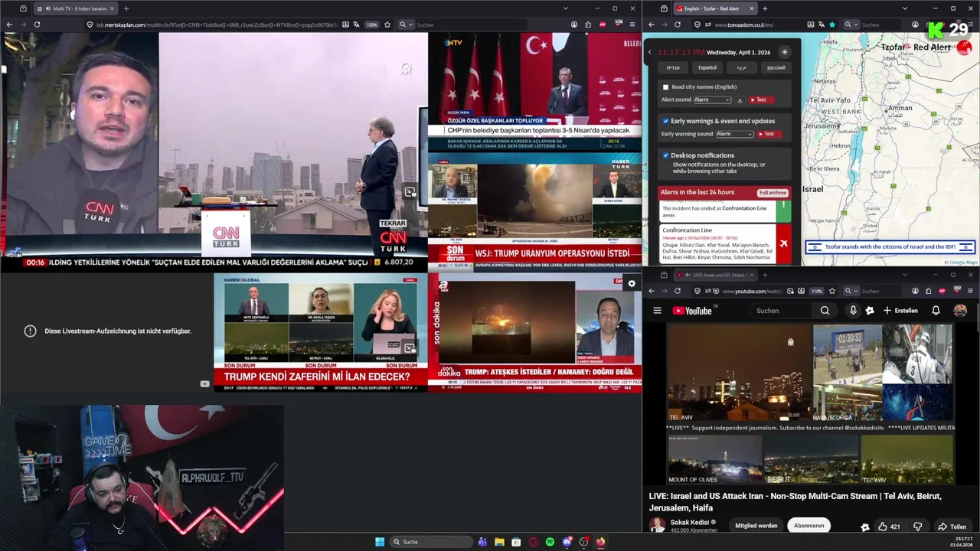Open YouTube window zoom 110% indicator
Viewport: 980px width, 551px height.
coord(816,291)
